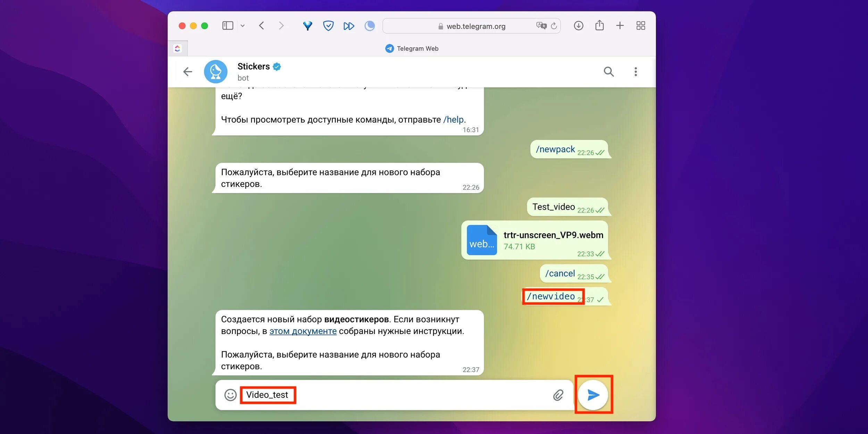Screen dimensions: 868x434
Task: Send the Video_test message
Action: point(593,395)
